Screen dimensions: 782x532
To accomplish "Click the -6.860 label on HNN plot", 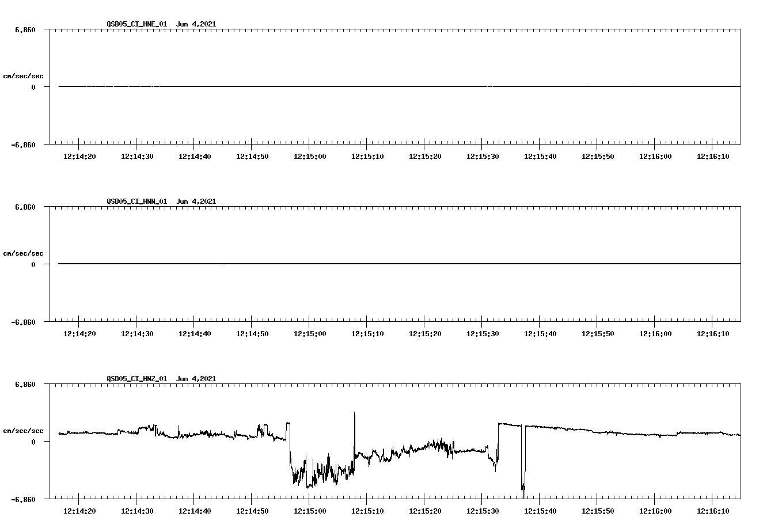I will (23, 322).
